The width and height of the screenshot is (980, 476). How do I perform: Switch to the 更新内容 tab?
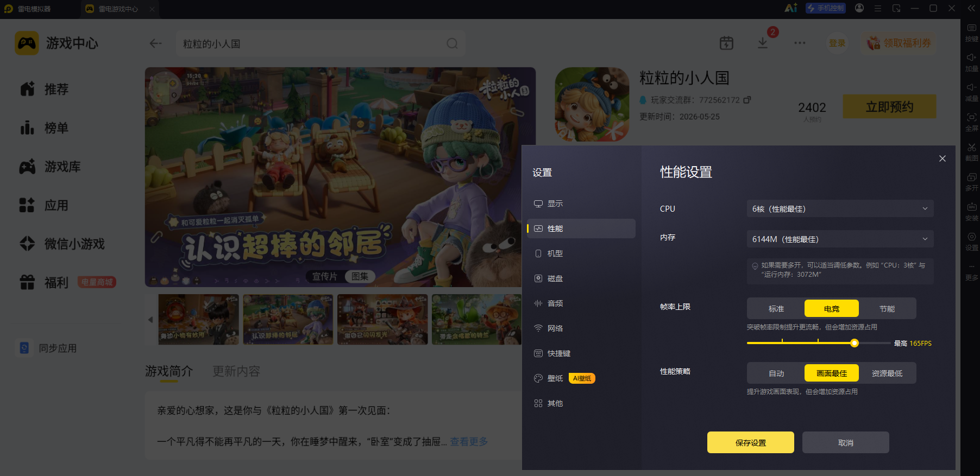pos(236,371)
